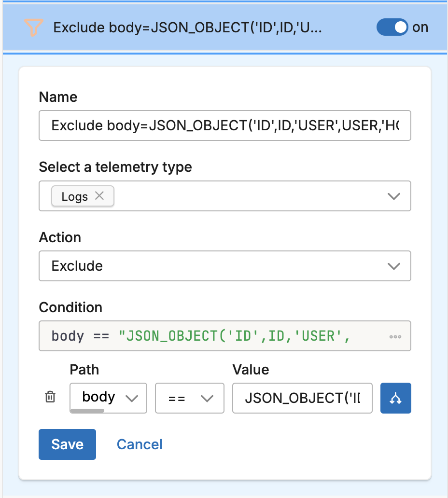
Task: Click the "on" label beside the switch
Action: tap(420, 28)
